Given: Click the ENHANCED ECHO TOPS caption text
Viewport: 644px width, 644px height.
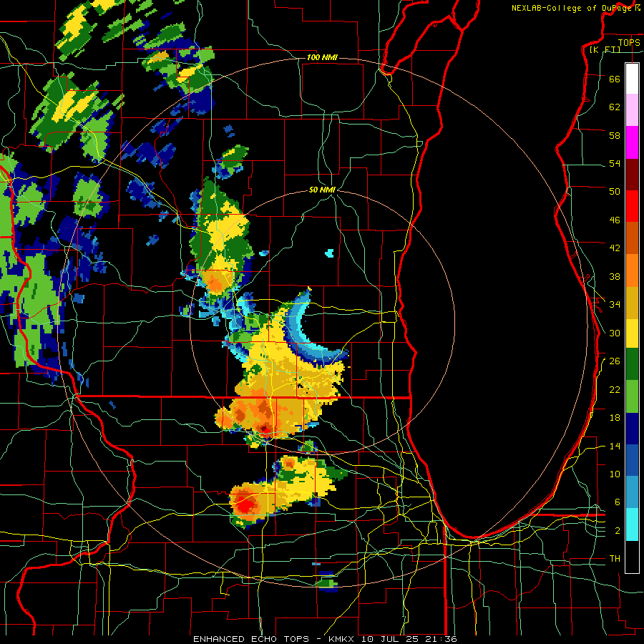Looking at the screenshot, I should point(250,639).
